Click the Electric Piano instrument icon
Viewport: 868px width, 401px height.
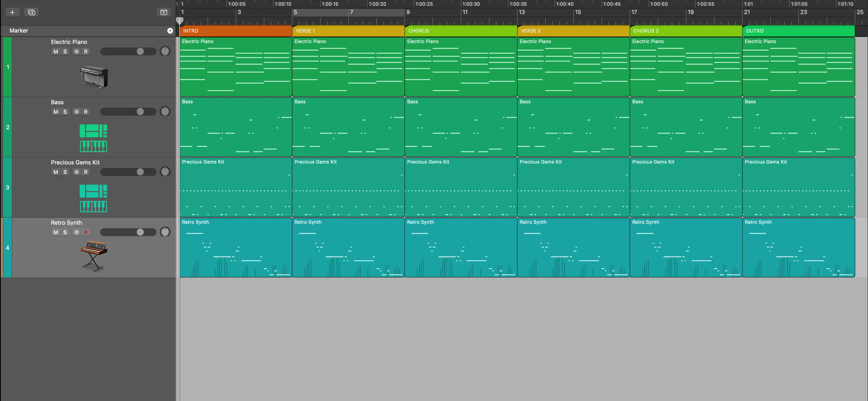(x=94, y=77)
